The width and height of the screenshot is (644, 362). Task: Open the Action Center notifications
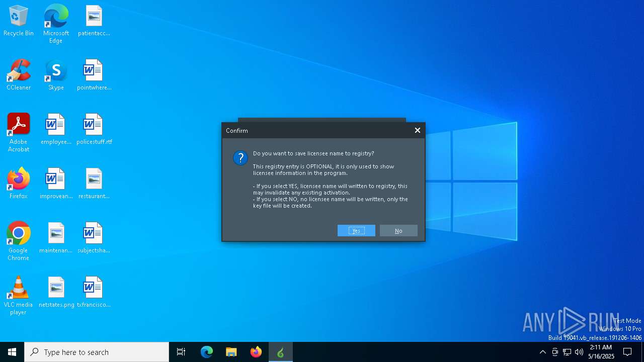(627, 352)
